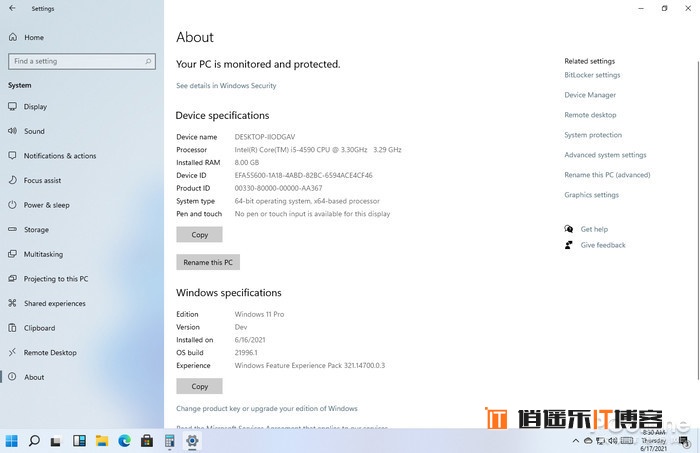Open taskbar Search

(x=34, y=441)
